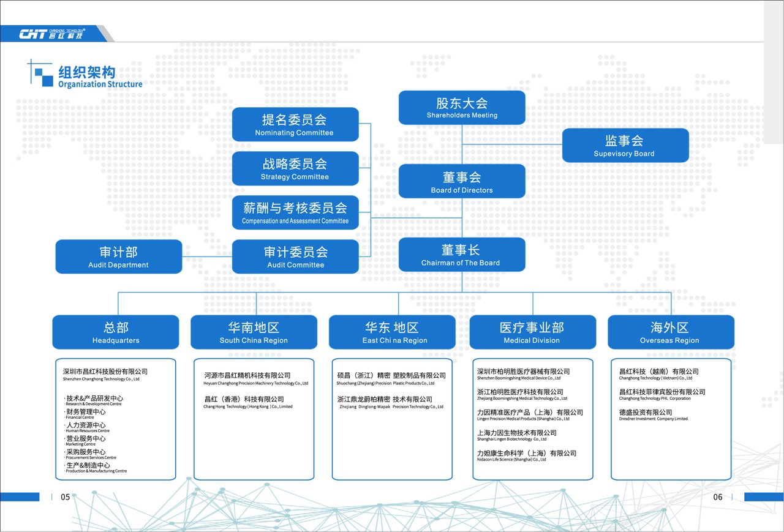Screen dimensions: 784x532
Task: Select Changhong Technology (Vietnam) Co., Ltd
Action: pos(659,374)
